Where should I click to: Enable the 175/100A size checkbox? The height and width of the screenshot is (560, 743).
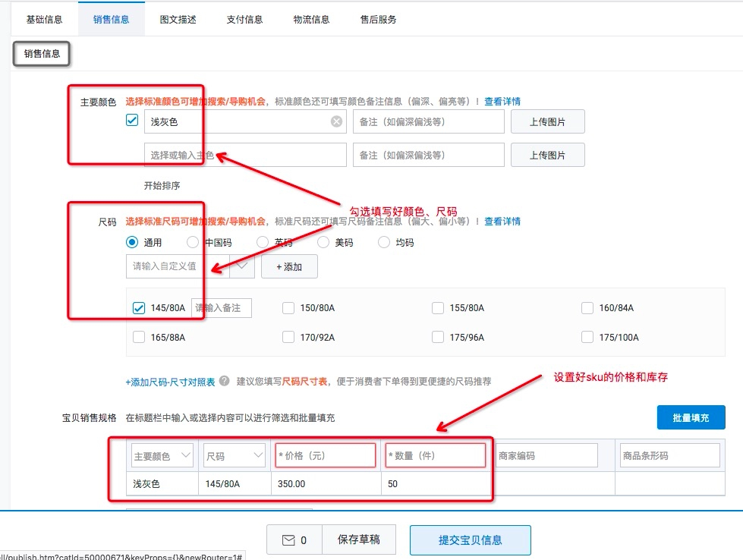(587, 338)
